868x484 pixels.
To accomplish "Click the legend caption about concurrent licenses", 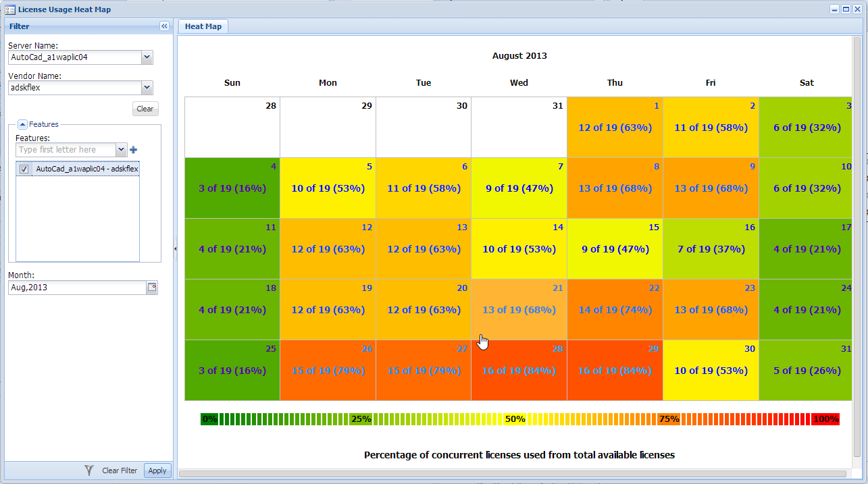I will [x=519, y=455].
